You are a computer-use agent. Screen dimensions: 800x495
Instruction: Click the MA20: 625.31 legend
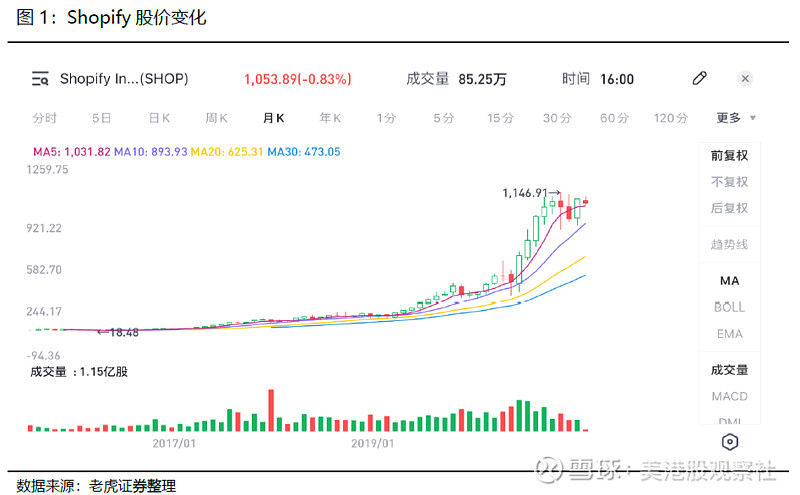227,152
